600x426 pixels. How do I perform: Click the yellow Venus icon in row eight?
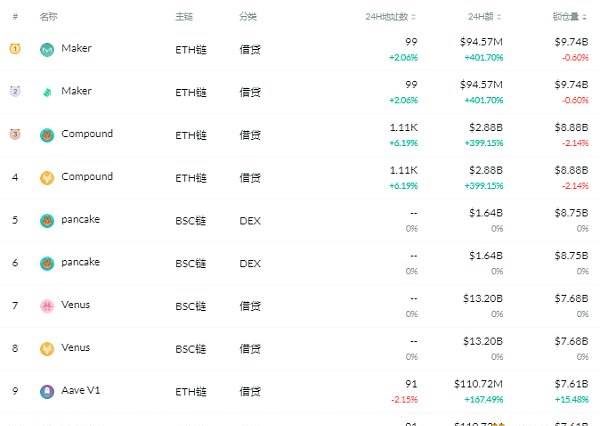tap(47, 349)
